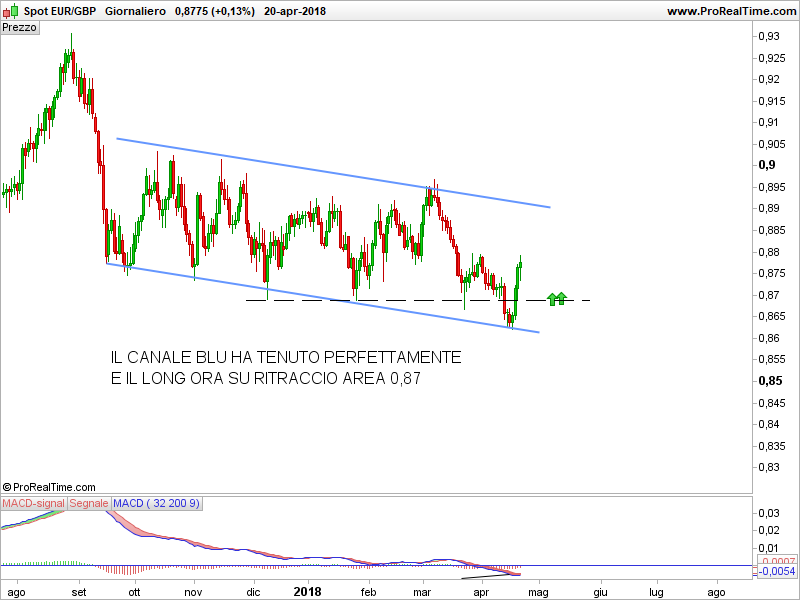Click the 0,9 level on price axis
The height and width of the screenshot is (600, 800).
769,165
